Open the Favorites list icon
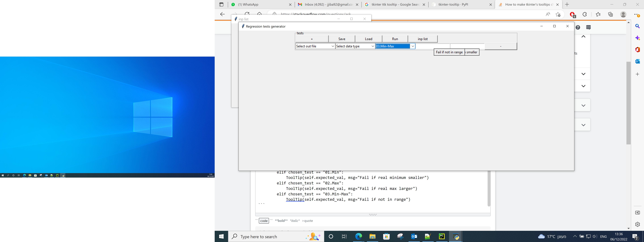 pos(598,14)
